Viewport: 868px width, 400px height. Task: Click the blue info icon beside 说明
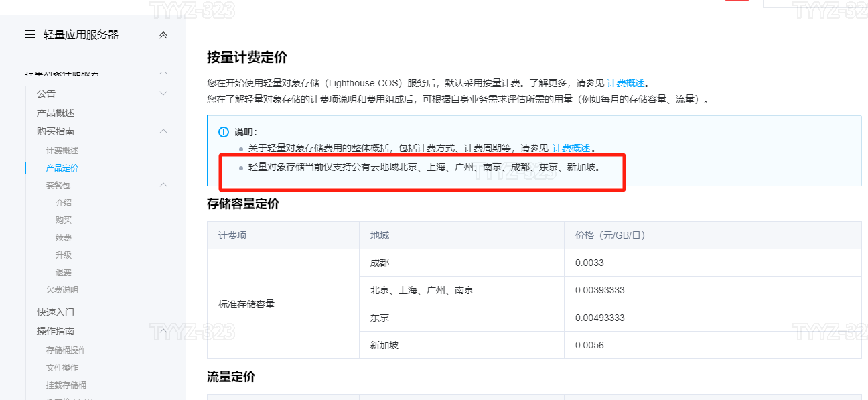point(224,132)
